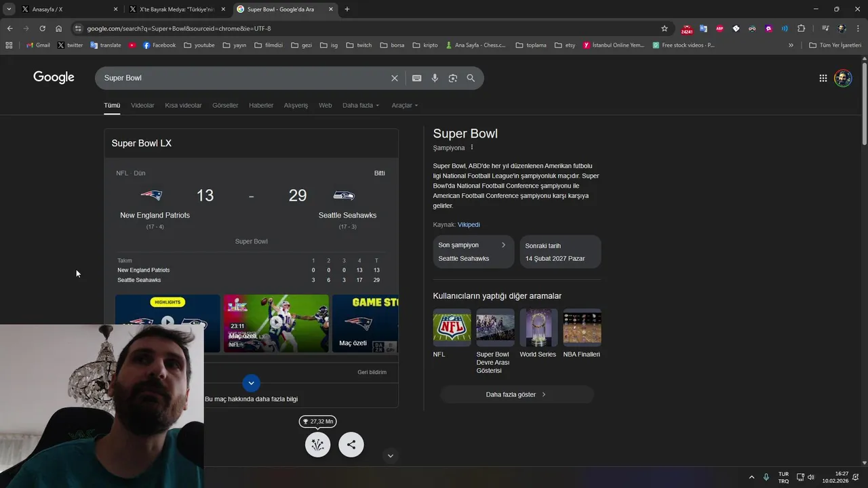868x488 pixels.
Task: Show hidden bookmarks with the double chevron
Action: [791, 45]
